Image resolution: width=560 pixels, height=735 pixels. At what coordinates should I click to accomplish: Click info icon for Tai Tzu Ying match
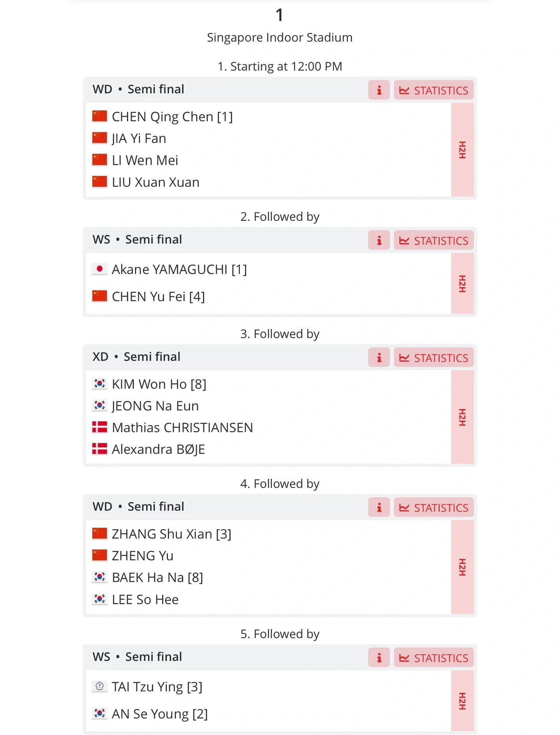click(379, 658)
